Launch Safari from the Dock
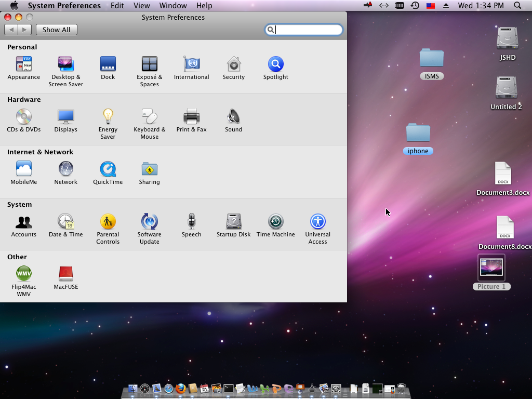The height and width of the screenshot is (399, 532). [x=169, y=389]
